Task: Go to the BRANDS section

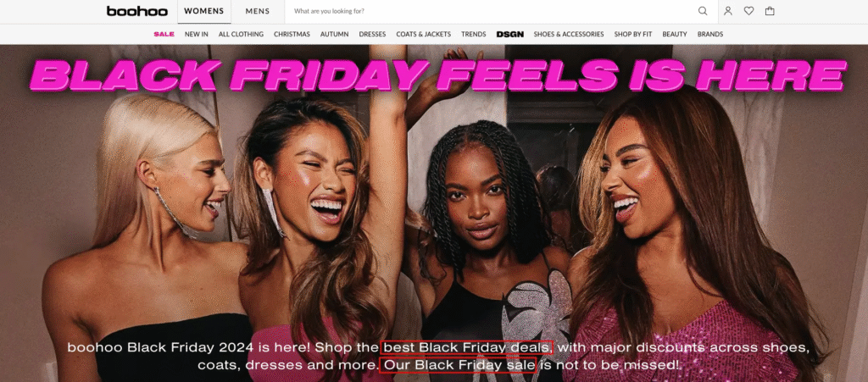Action: tap(710, 34)
